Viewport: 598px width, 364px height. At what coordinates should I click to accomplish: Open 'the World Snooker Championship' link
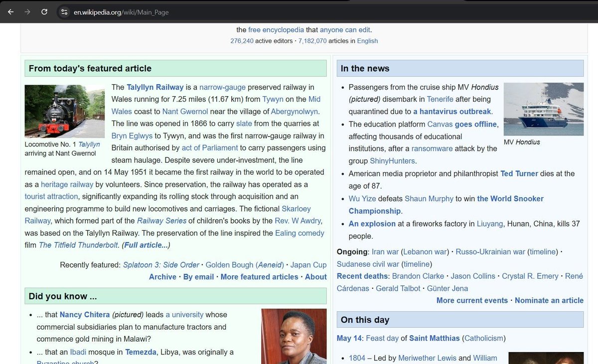[x=446, y=205]
